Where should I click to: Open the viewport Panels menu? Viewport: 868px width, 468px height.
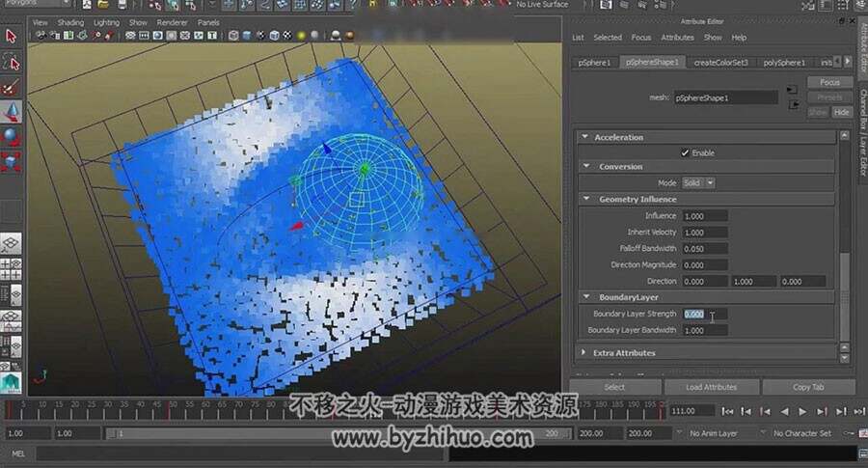point(208,23)
